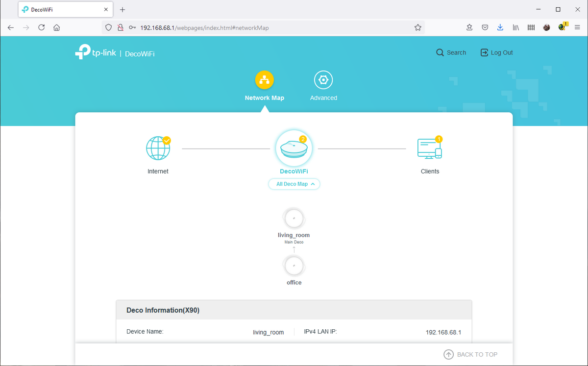
Task: Click the living_room device name value
Action: (268, 332)
